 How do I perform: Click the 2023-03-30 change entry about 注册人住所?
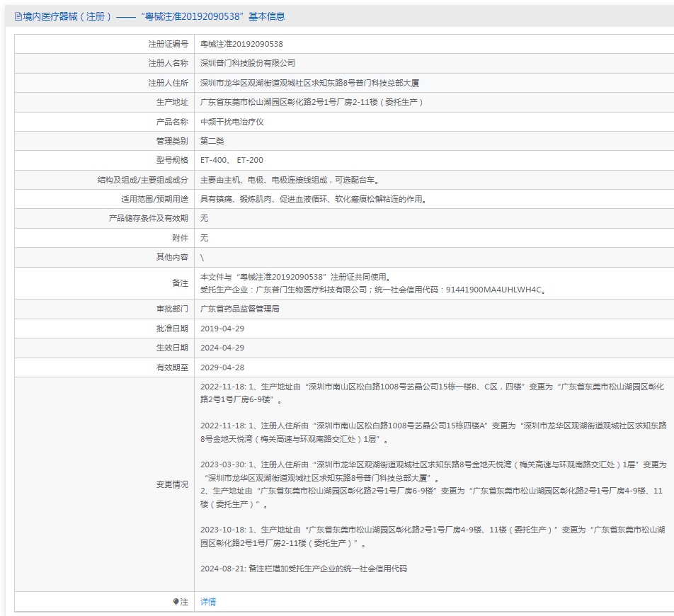click(433, 471)
